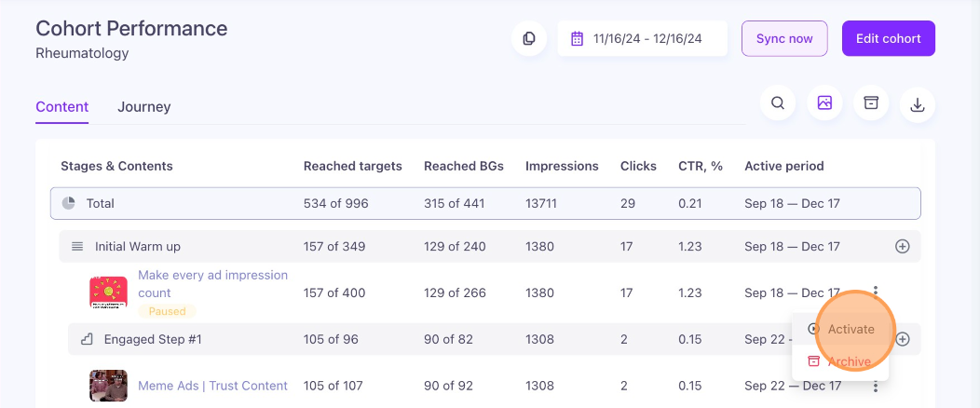Click the 315 of 441 value
This screenshot has width=980, height=408.
(x=454, y=203)
